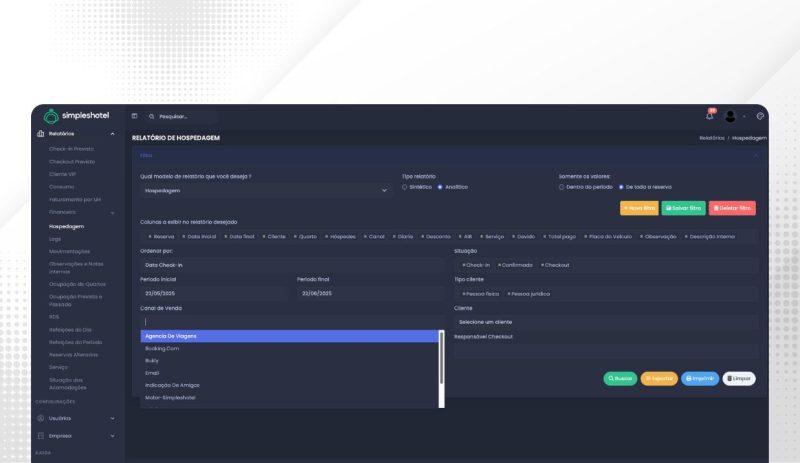The image size is (800, 463).
Task: Click the Empresa sidebar icon
Action: tap(40, 436)
